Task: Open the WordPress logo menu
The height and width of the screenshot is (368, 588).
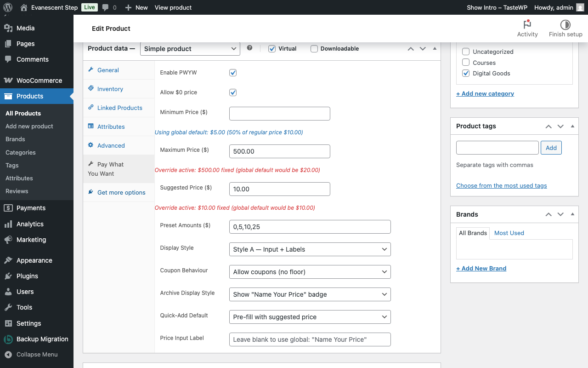Action: click(x=7, y=7)
